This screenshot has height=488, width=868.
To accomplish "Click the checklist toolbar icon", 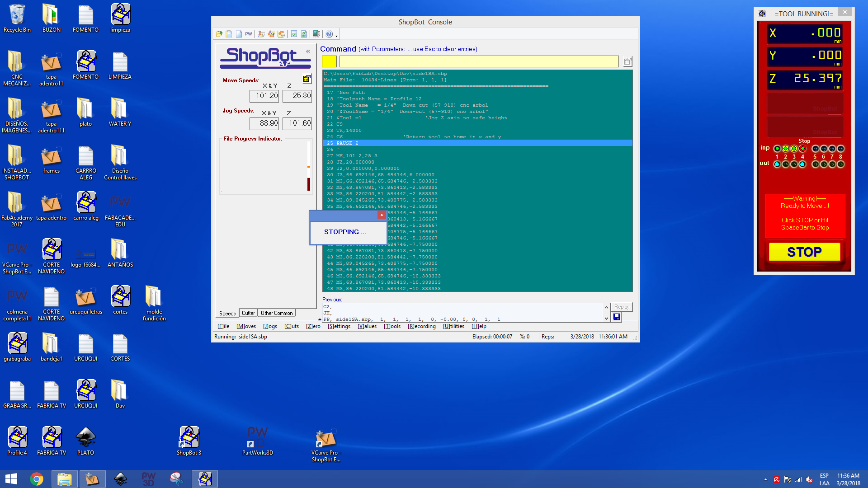I will (294, 34).
